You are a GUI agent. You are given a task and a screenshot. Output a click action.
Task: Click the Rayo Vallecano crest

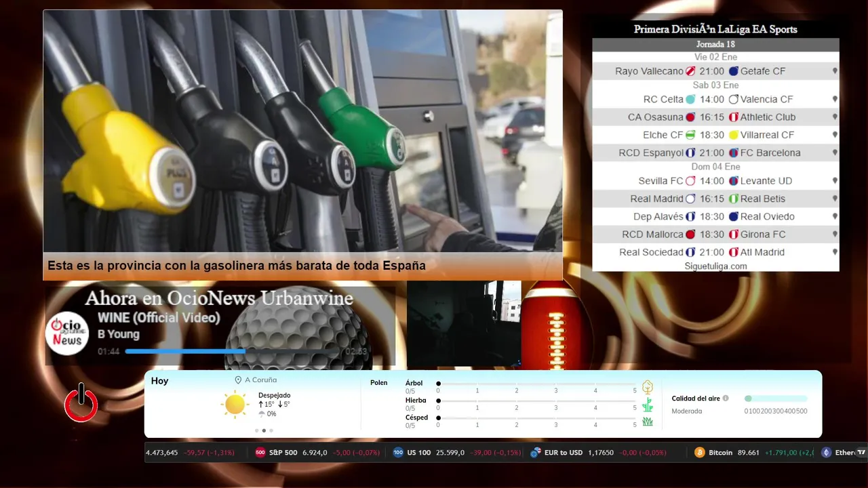(x=690, y=71)
